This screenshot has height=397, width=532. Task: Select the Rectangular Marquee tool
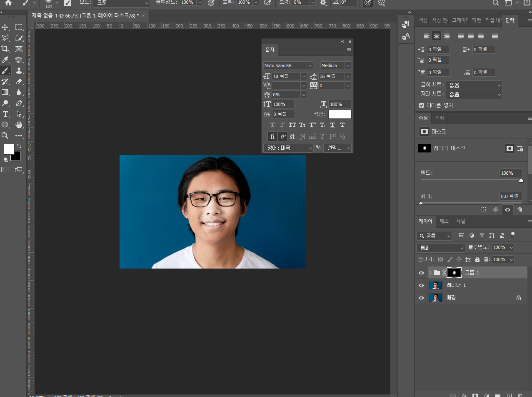pos(19,27)
